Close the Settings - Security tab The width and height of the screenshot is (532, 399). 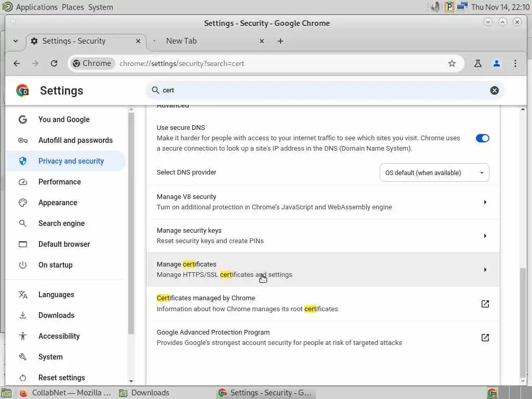point(138,41)
